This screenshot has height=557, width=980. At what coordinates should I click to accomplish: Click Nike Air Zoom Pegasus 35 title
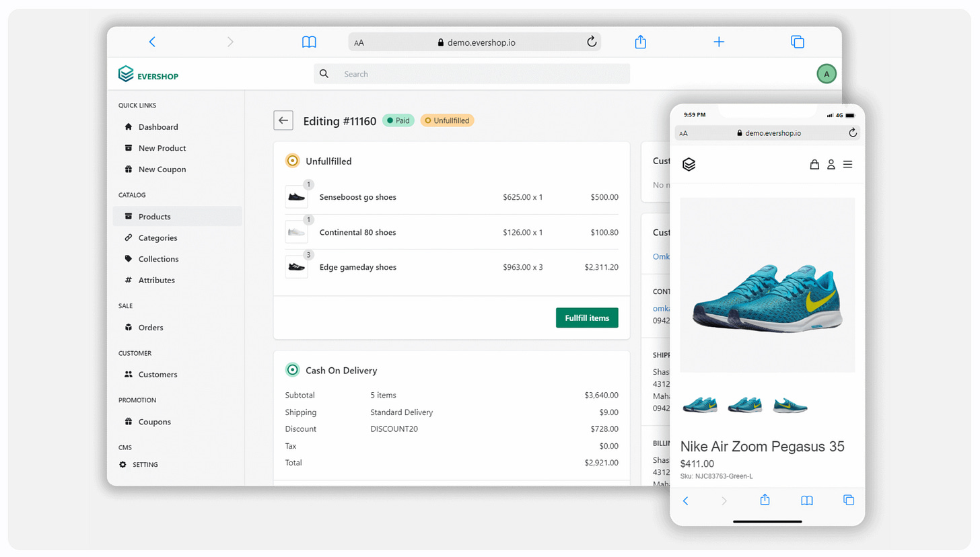click(x=762, y=447)
